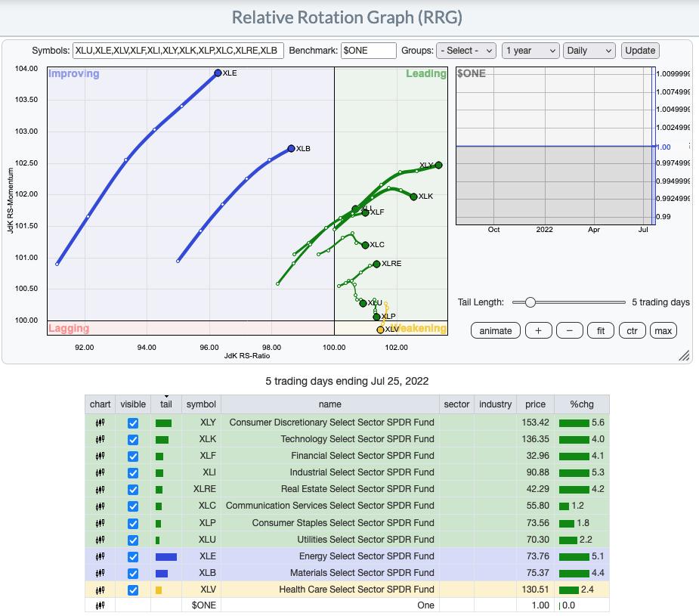Toggle visibility checkbox for XLU
The width and height of the screenshot is (699, 616).
click(x=133, y=540)
